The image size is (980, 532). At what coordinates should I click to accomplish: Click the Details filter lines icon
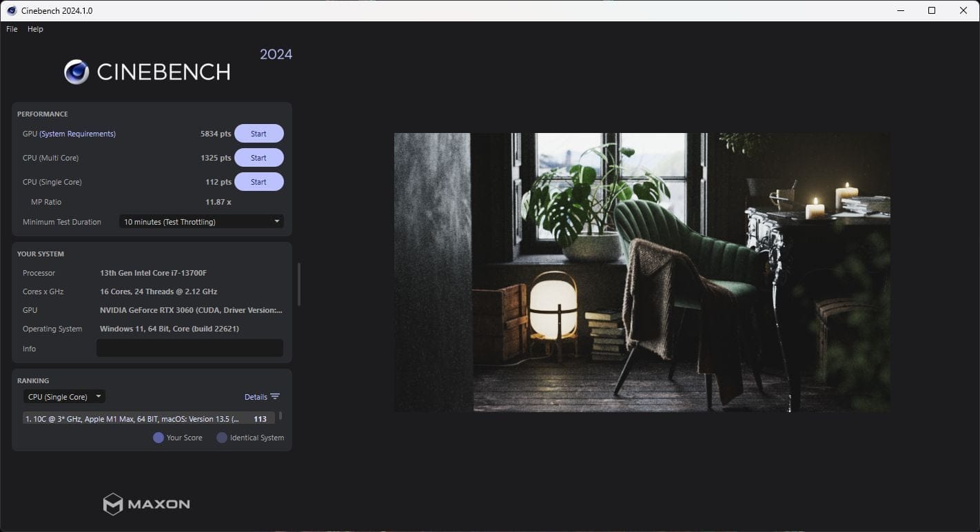(x=275, y=397)
